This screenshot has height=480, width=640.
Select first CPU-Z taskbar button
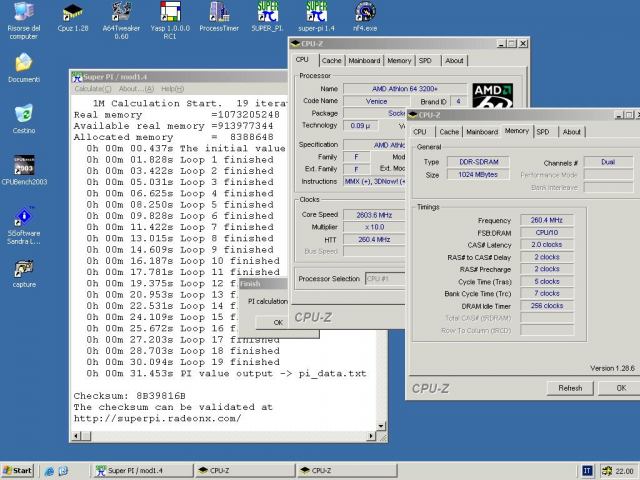[x=245, y=471]
